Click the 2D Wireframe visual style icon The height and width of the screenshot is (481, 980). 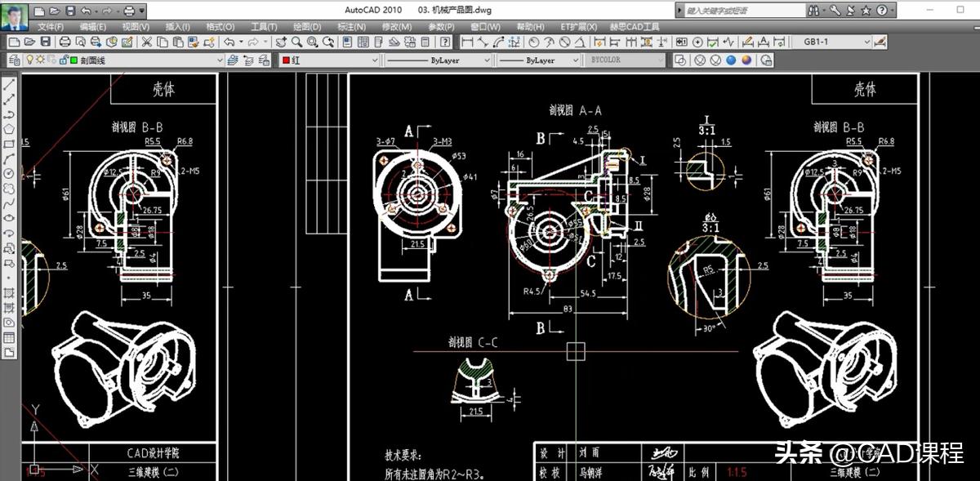pyautogui.click(x=682, y=60)
